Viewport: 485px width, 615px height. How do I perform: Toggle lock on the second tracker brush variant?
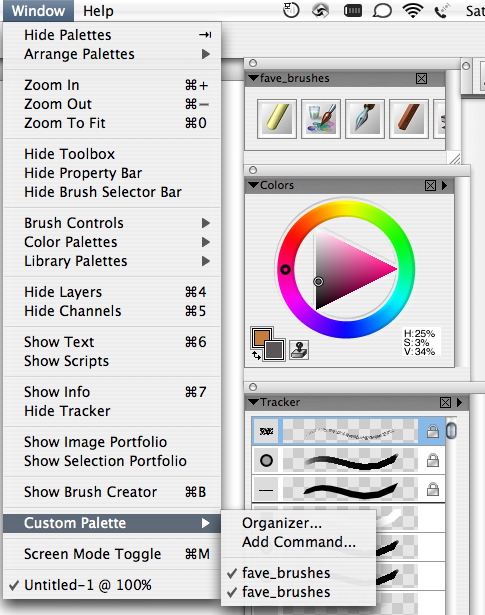(x=432, y=460)
